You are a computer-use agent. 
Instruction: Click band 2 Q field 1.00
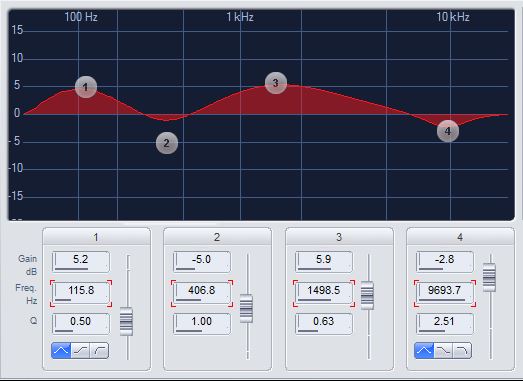[202, 324]
